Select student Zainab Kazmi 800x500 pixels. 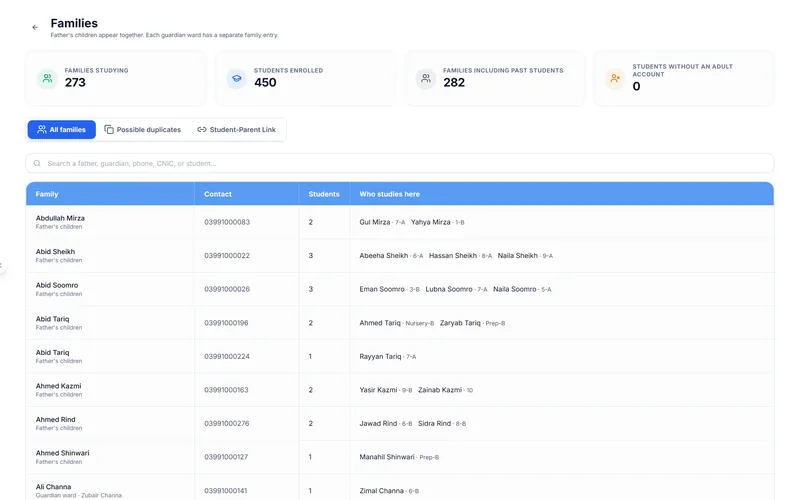point(440,390)
